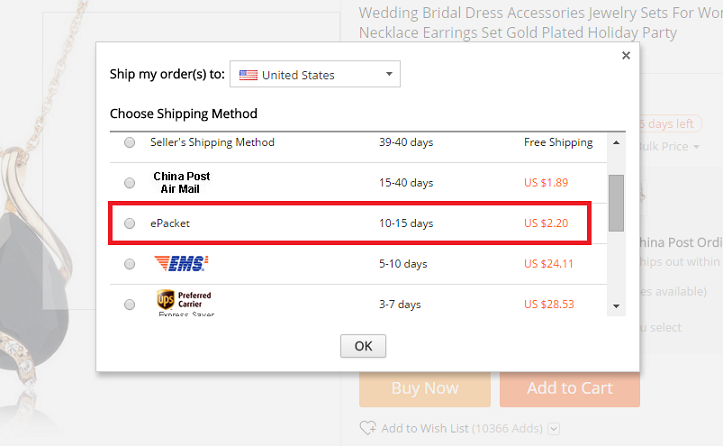Expand the wish list arrow dropdown
The width and height of the screenshot is (723, 446).
554,429
